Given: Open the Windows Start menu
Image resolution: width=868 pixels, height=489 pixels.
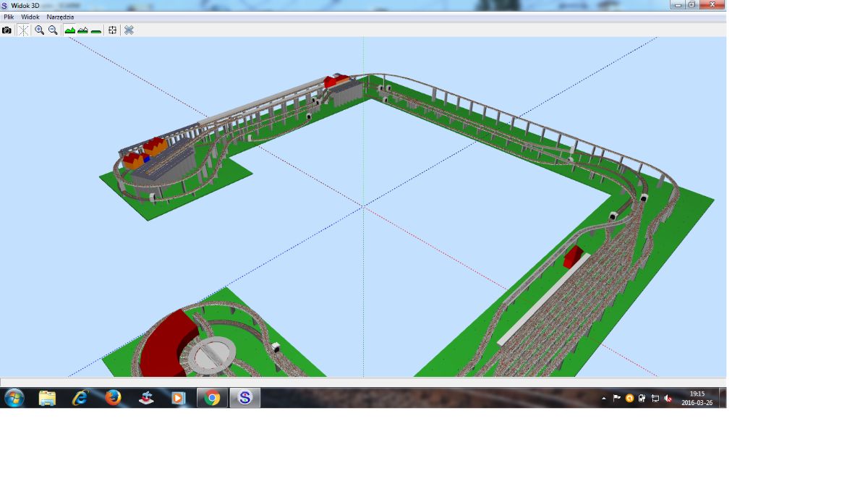Looking at the screenshot, I should point(14,398).
